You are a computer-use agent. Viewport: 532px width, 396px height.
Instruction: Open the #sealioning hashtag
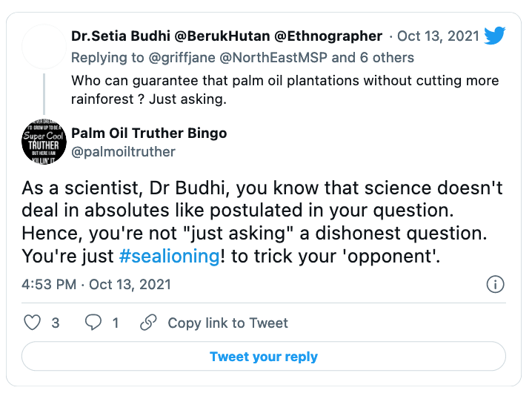coord(169,256)
